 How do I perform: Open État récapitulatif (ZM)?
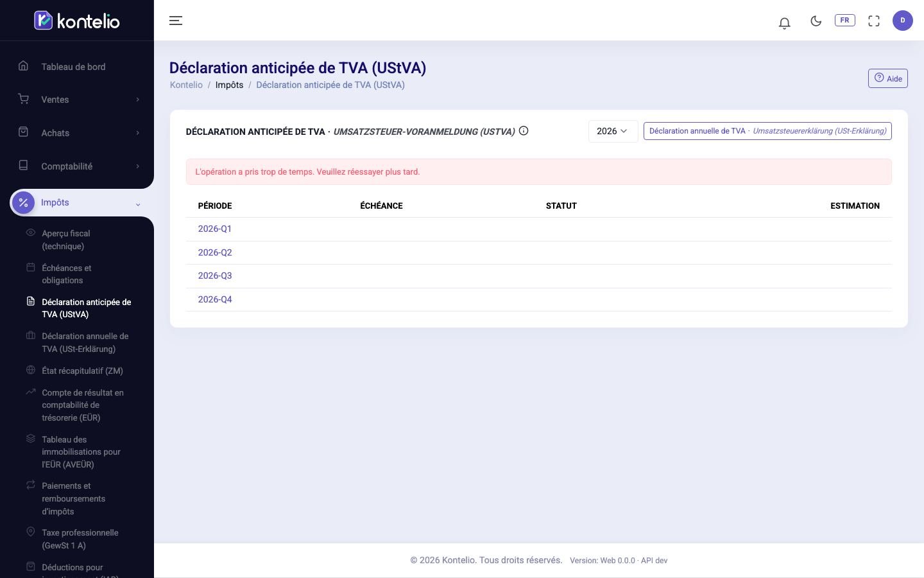click(82, 371)
